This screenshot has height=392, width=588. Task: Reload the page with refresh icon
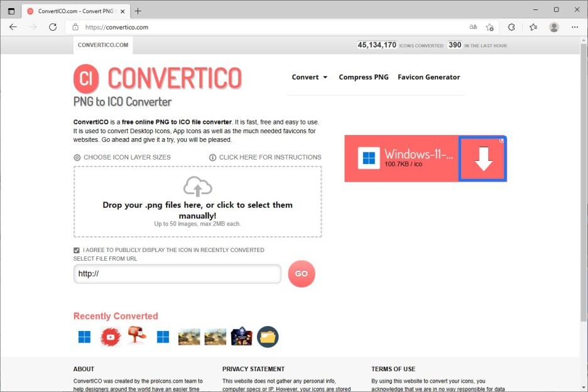click(x=53, y=27)
